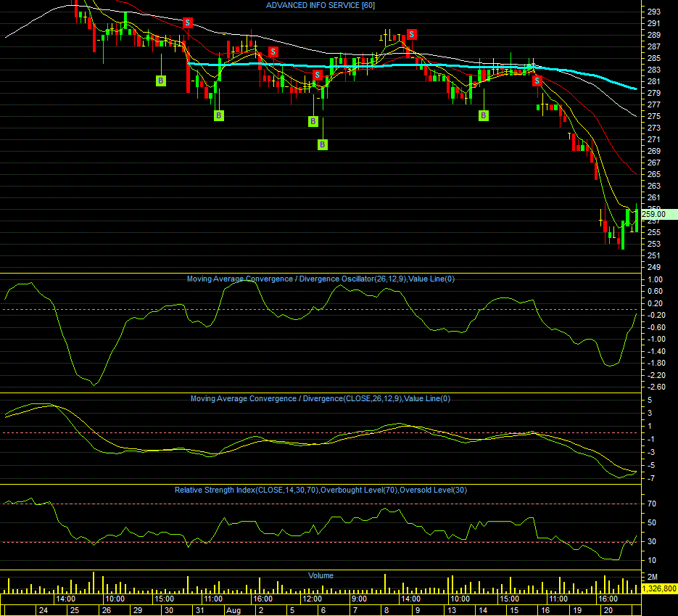
Task: Click the -3 value on MACD scale
Action: point(650,453)
